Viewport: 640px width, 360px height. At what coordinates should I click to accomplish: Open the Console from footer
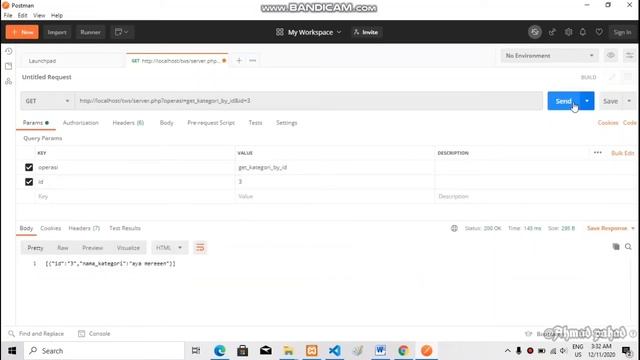(94, 333)
